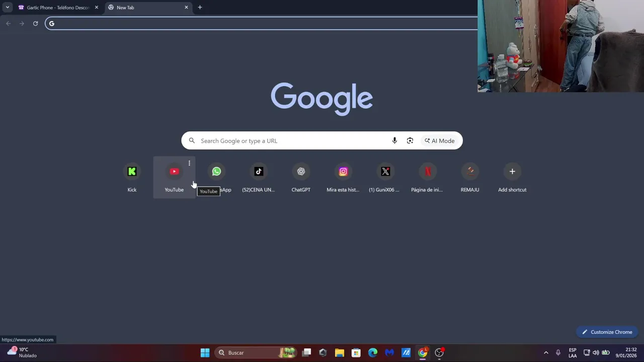Viewport: 644px width, 362px height.
Task: Focus the Chrome address bar
Action: click(x=262, y=23)
